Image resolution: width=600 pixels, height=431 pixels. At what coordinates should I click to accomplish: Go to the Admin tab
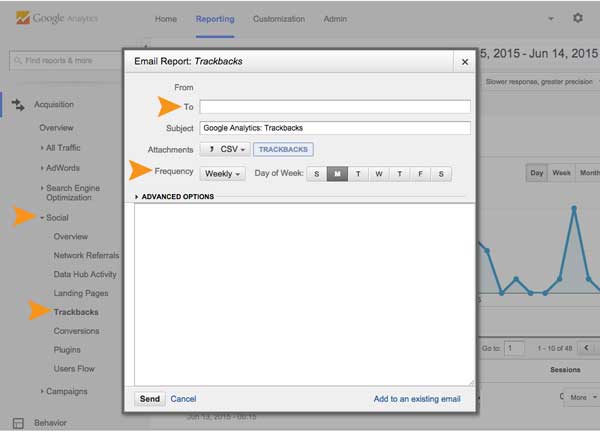pyautogui.click(x=335, y=19)
